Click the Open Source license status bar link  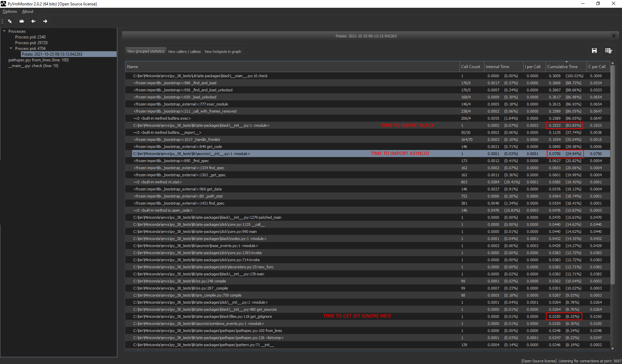538,361
